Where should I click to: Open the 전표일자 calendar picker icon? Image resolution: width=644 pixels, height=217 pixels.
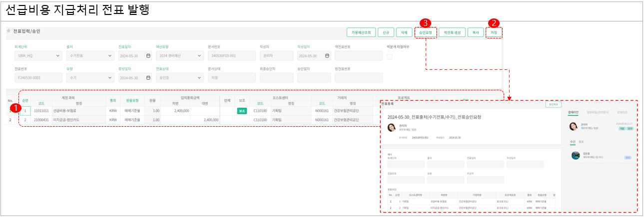tap(148, 56)
